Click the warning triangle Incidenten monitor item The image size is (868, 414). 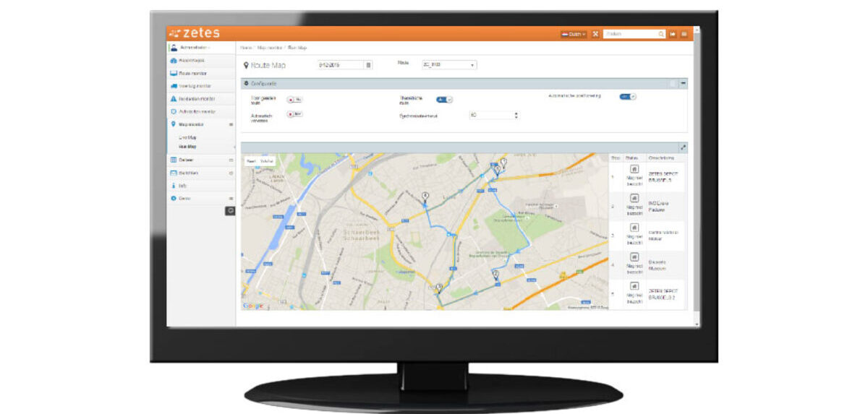tap(197, 98)
